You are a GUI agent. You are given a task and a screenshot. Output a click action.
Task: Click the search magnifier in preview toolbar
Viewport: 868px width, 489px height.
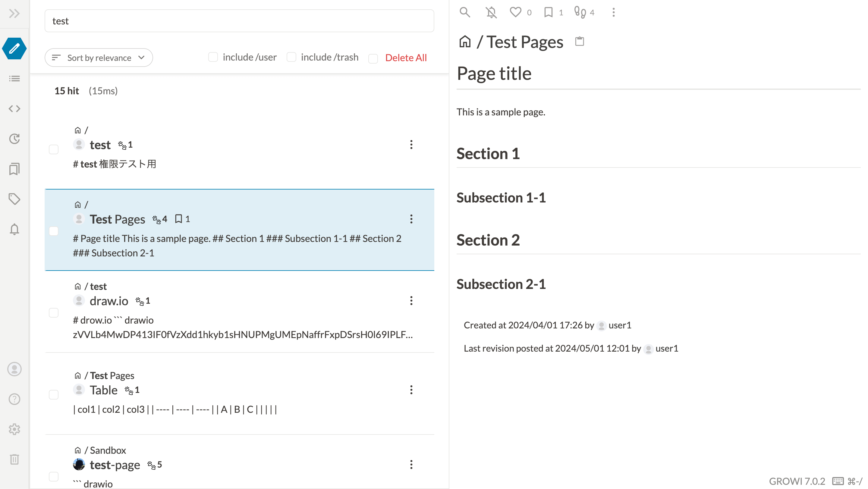click(x=465, y=12)
